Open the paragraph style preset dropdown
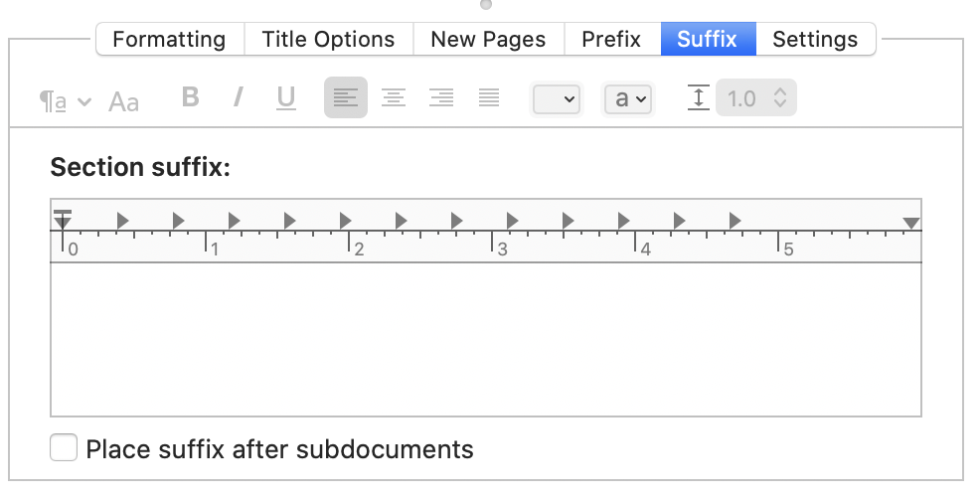980x499 pixels. click(x=65, y=101)
